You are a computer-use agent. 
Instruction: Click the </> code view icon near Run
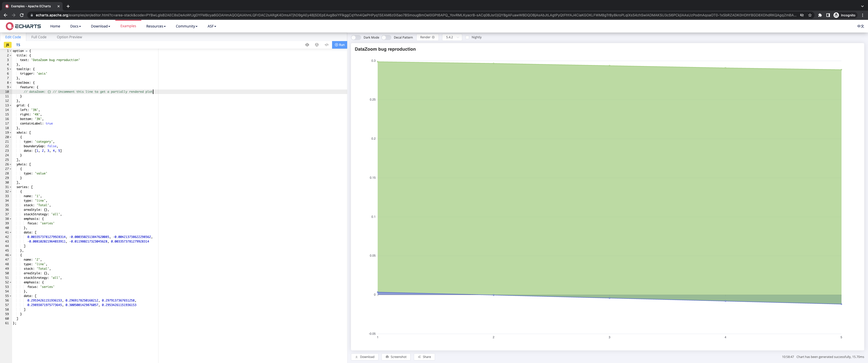click(326, 44)
